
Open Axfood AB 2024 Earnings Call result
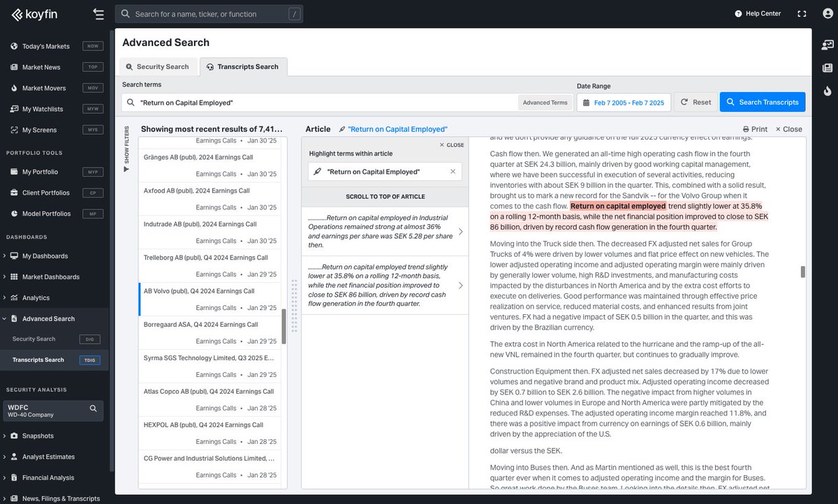click(x=210, y=199)
